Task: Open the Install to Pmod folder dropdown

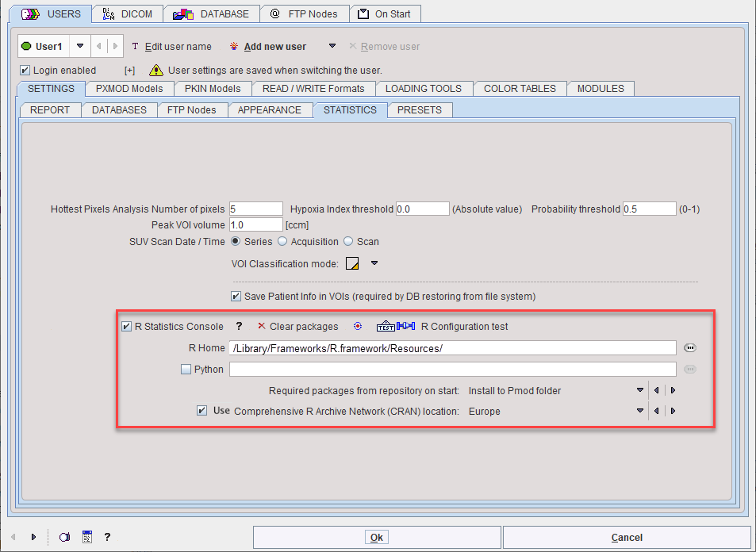Action: (640, 390)
